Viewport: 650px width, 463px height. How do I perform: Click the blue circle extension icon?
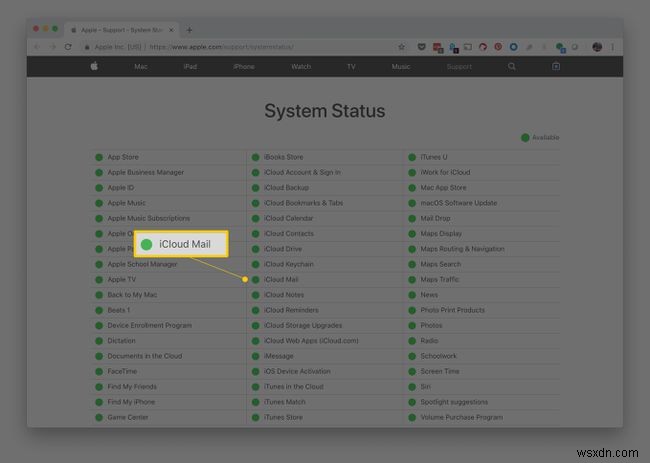tap(513, 47)
